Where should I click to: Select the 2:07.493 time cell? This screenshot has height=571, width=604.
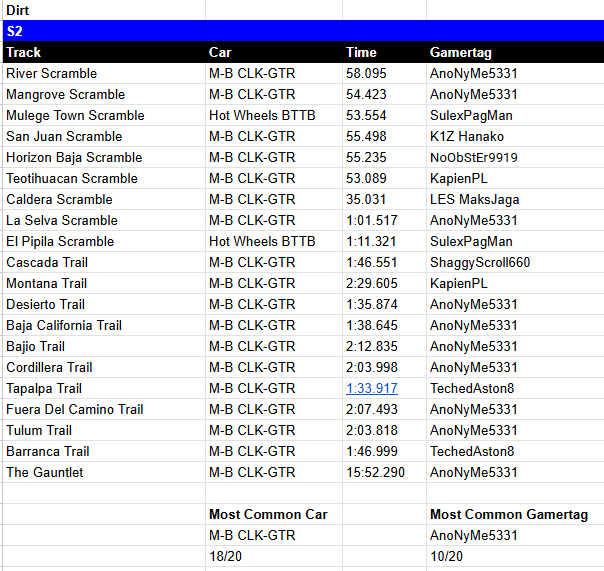pos(384,409)
